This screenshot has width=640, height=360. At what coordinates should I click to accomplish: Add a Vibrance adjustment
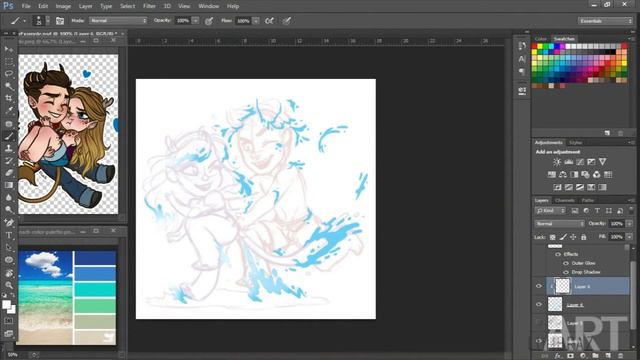point(602,162)
